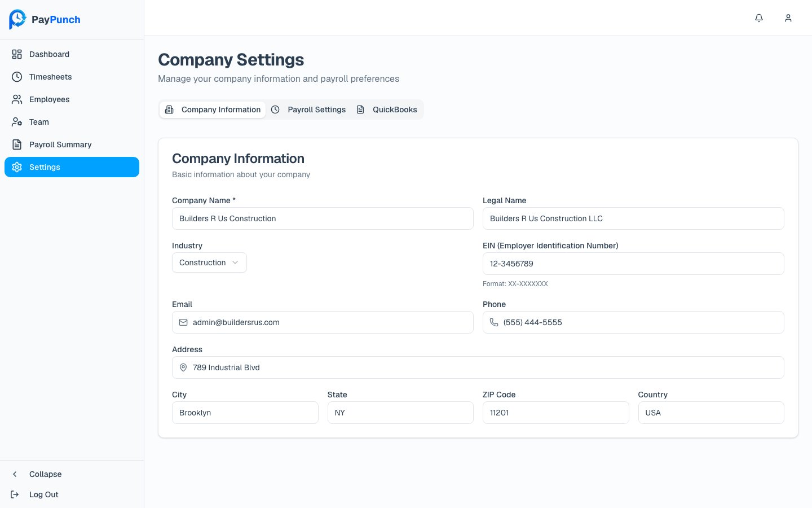The width and height of the screenshot is (812, 508).
Task: Click the 'Company Name *' label
Action: coord(204,200)
